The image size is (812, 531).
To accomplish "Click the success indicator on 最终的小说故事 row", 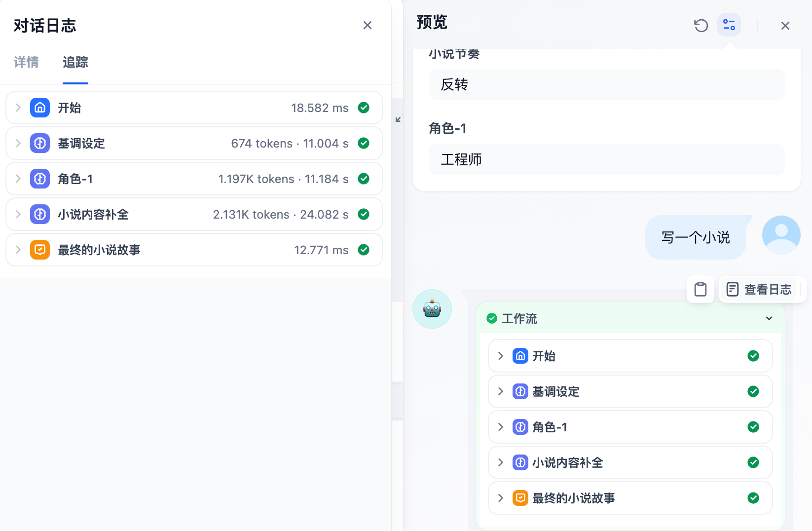I will (x=753, y=498).
